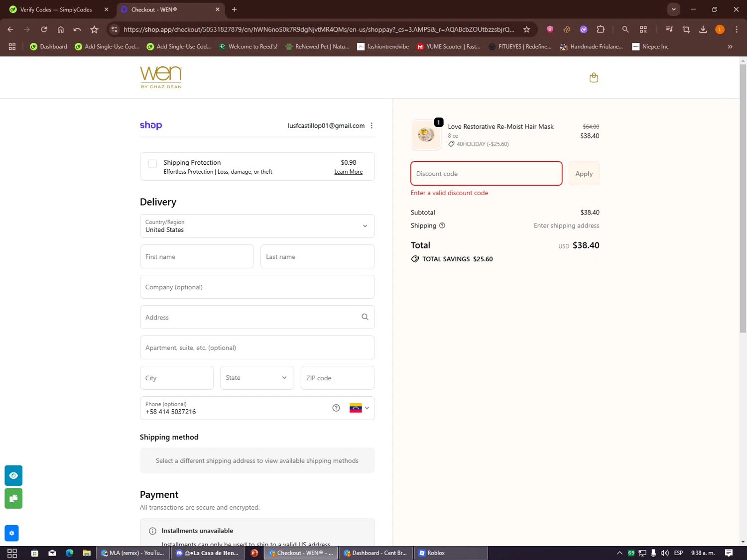Expand the Country/Region dropdown
Image resolution: width=747 pixels, height=560 pixels.
pyautogui.click(x=257, y=226)
